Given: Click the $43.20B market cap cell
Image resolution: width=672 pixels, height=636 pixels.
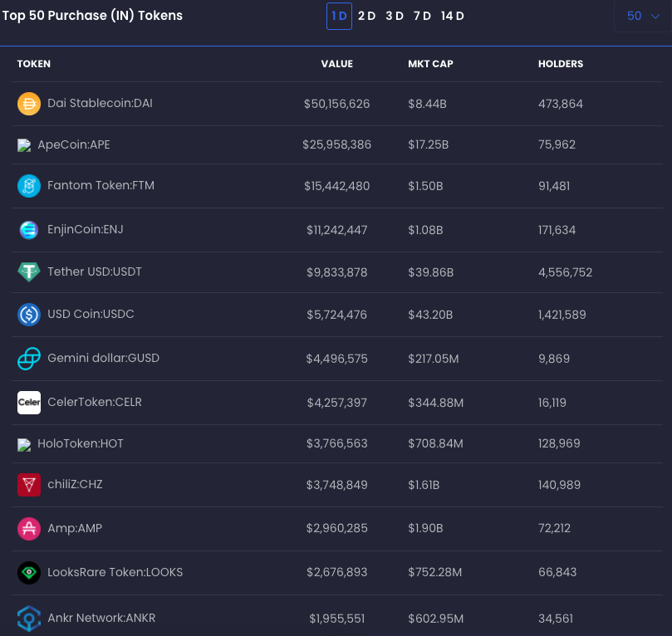Looking at the screenshot, I should click(x=430, y=315).
